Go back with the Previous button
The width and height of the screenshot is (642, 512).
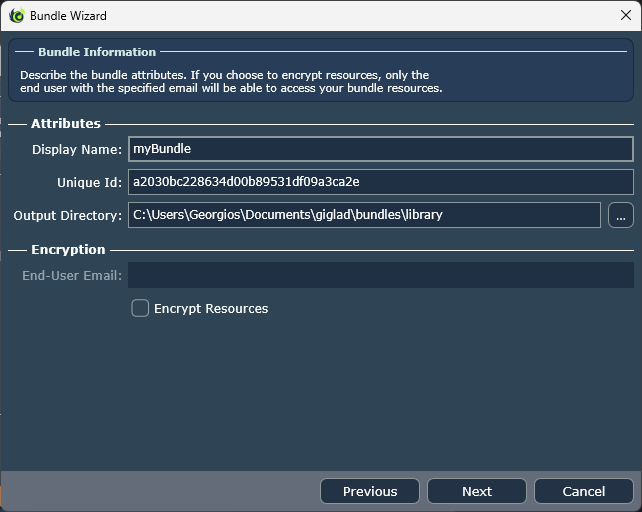point(370,491)
